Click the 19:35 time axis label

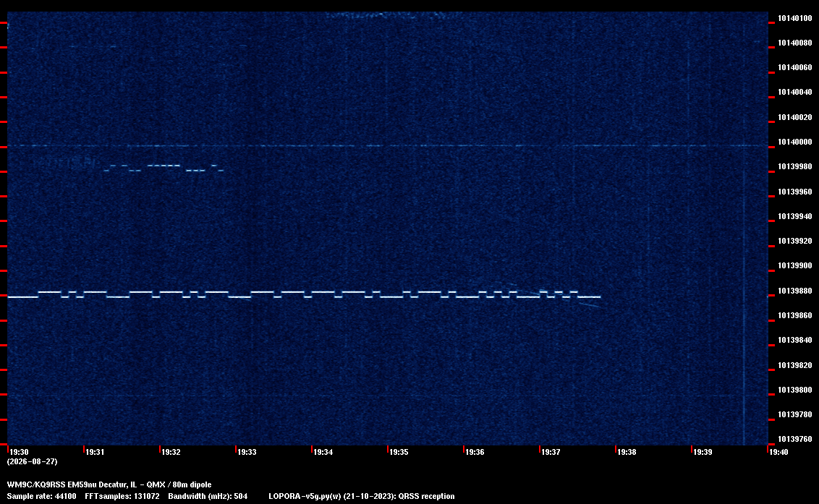coord(399,452)
